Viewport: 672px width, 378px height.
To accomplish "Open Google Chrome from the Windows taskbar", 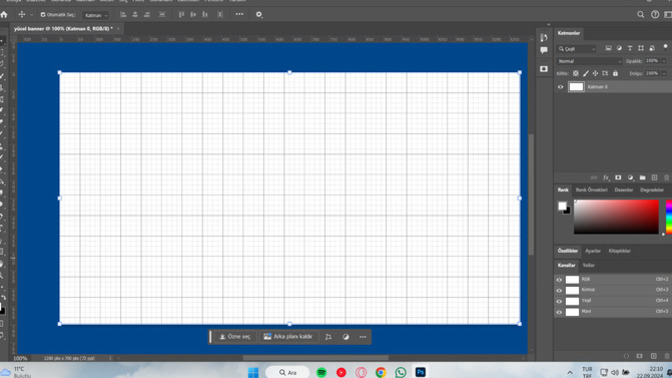I will [381, 372].
